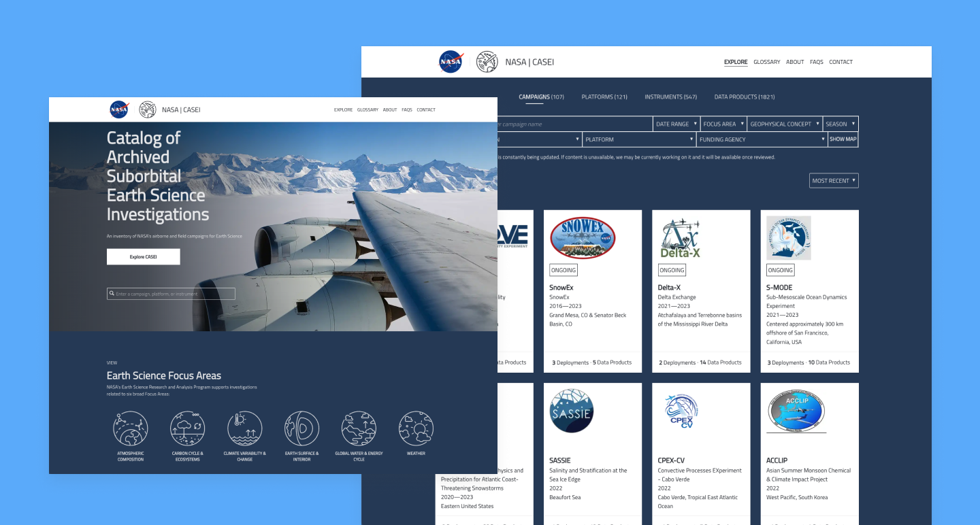The width and height of the screenshot is (980, 525).
Task: Click the homepage campaign search field
Action: point(171,294)
